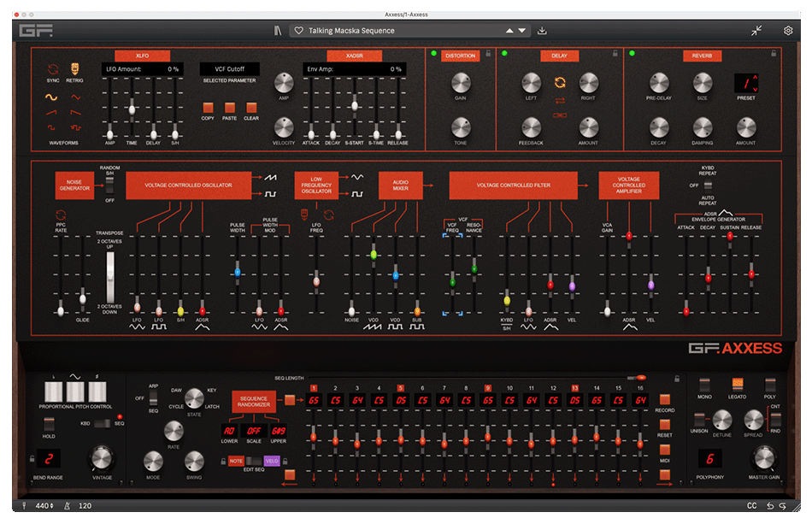The height and width of the screenshot is (524, 812).
Task: Click the Clear button
Action: 251,107
